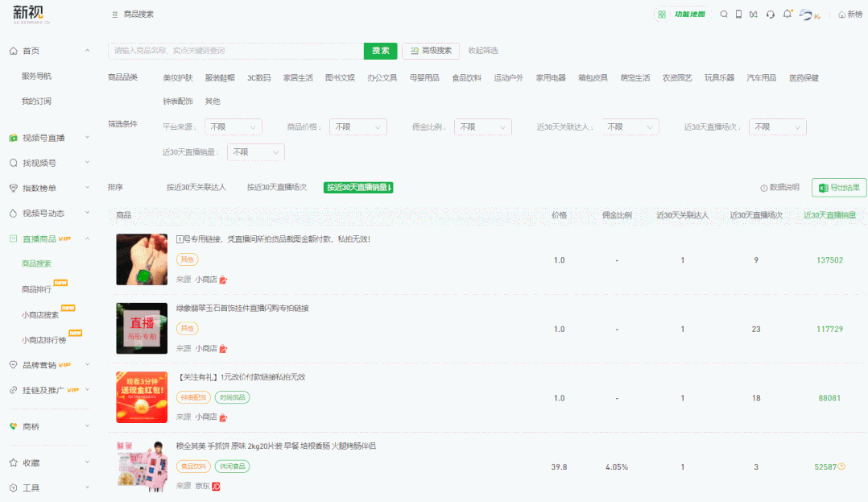Expand the 找视频号 sidebar section
This screenshot has width=868, height=502.
pyautogui.click(x=87, y=162)
